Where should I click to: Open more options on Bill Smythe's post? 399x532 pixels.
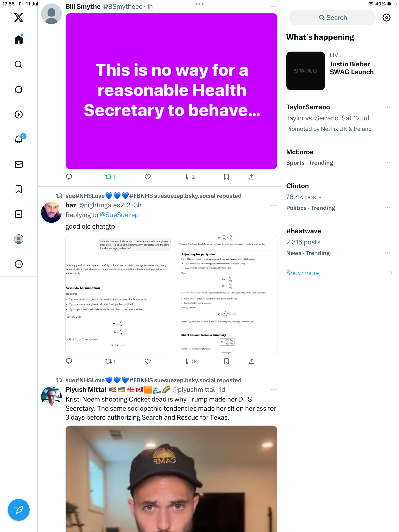tap(274, 7)
